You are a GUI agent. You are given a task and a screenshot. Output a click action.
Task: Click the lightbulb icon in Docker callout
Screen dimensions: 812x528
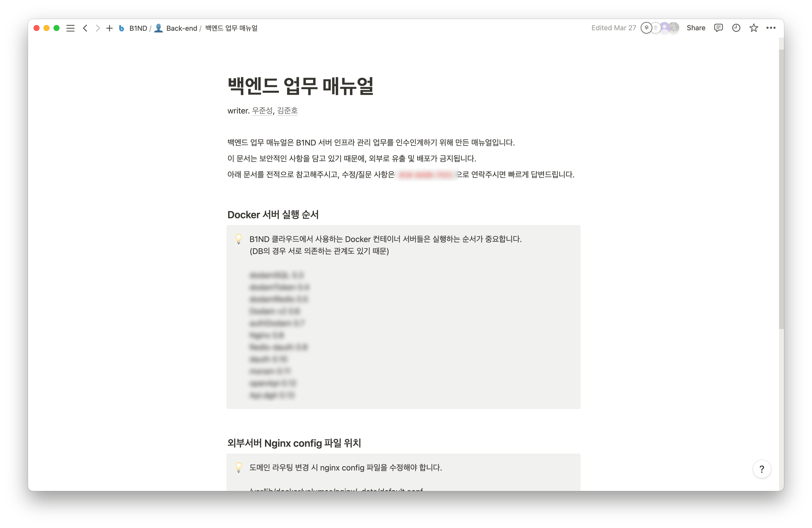tap(238, 239)
